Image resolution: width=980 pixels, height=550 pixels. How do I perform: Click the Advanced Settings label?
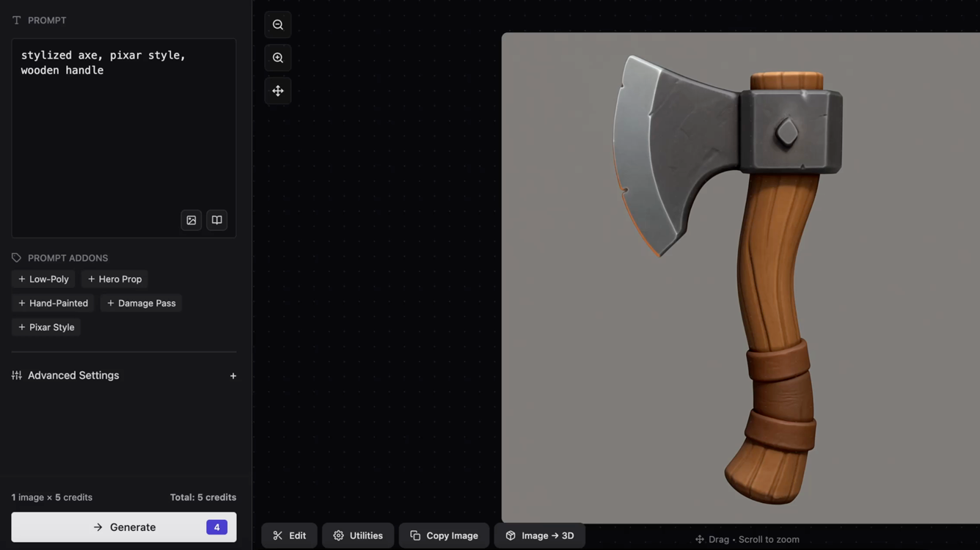(73, 375)
